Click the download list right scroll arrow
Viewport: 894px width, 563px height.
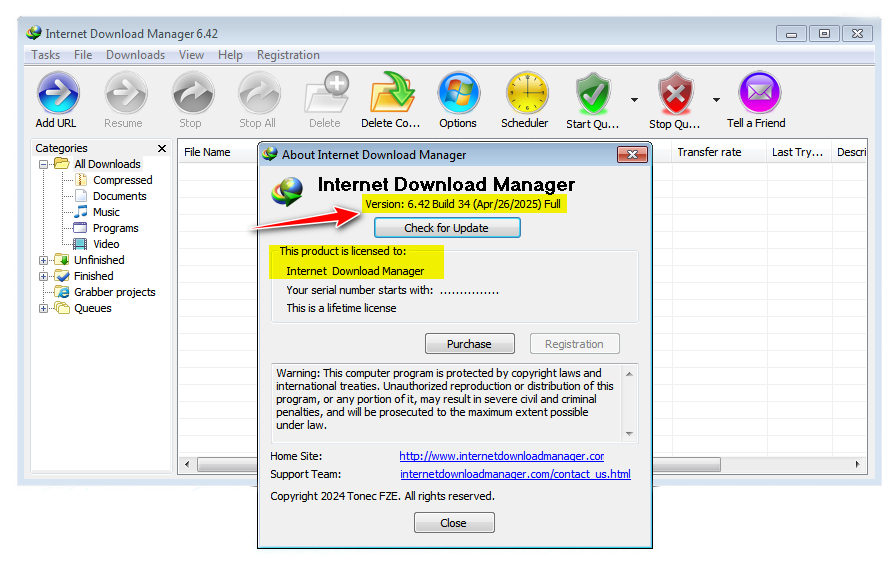(x=858, y=464)
